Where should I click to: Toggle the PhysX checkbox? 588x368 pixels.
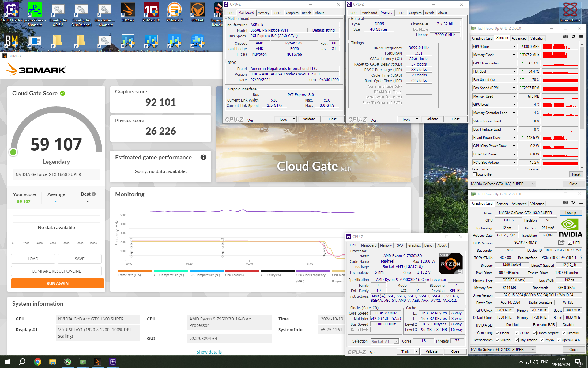(x=542, y=340)
